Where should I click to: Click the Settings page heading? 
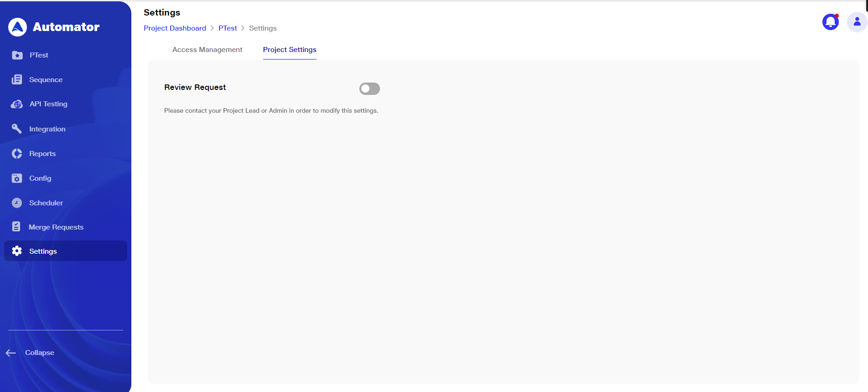(x=162, y=13)
